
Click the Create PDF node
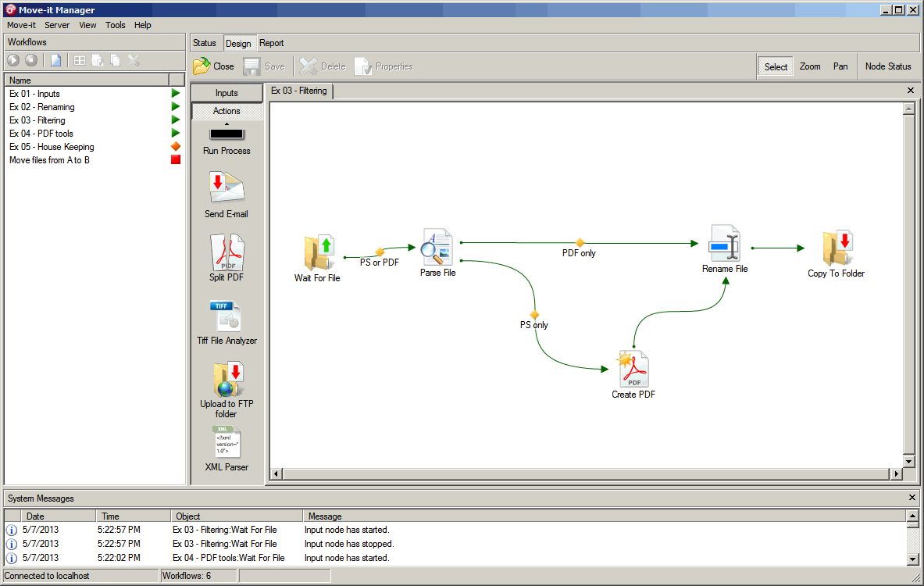pyautogui.click(x=633, y=369)
